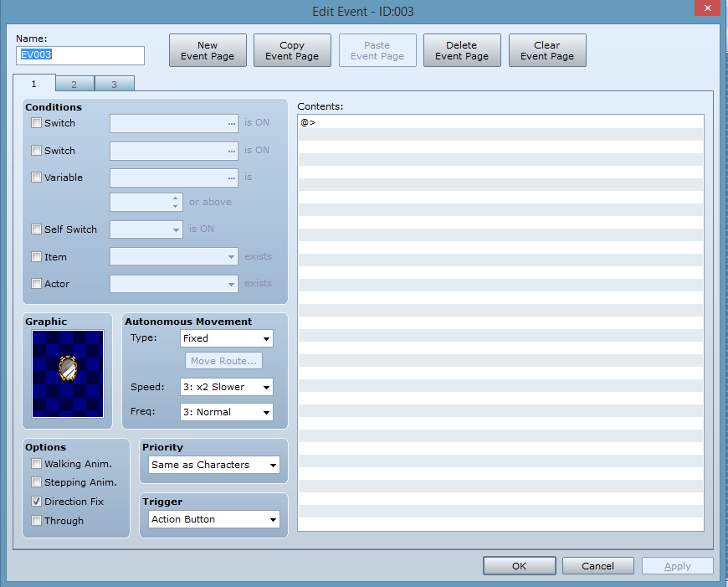This screenshot has height=587, width=728.
Task: Enable the Variable condition checkbox
Action: point(36,178)
